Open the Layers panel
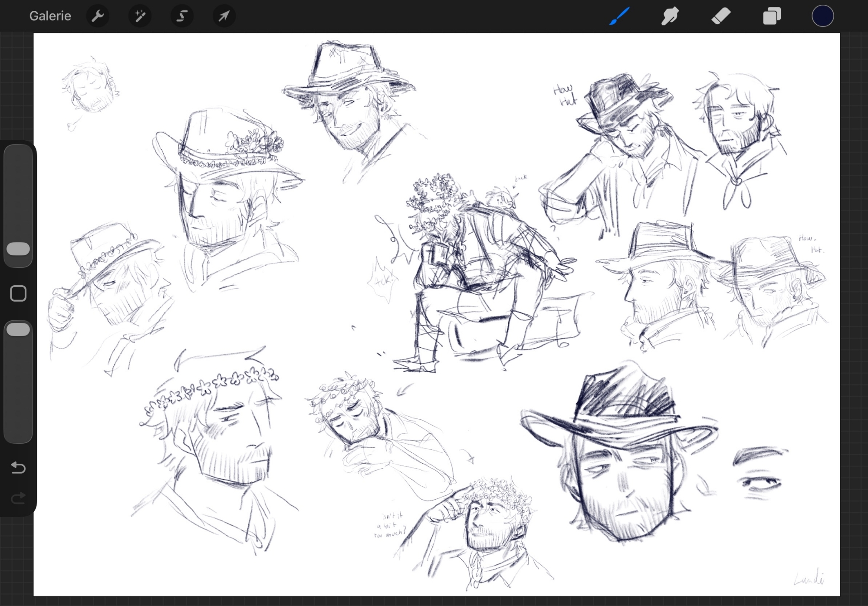 click(x=772, y=16)
